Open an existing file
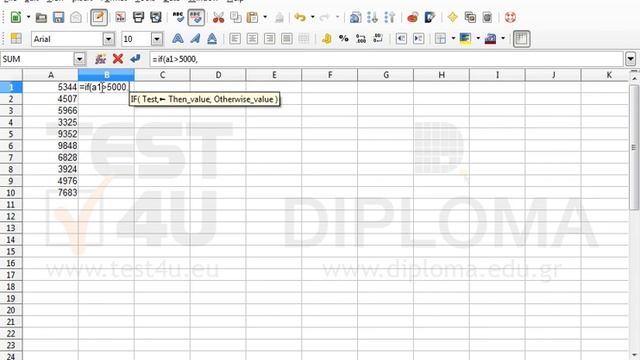This screenshot has width=640, height=360. point(41,18)
